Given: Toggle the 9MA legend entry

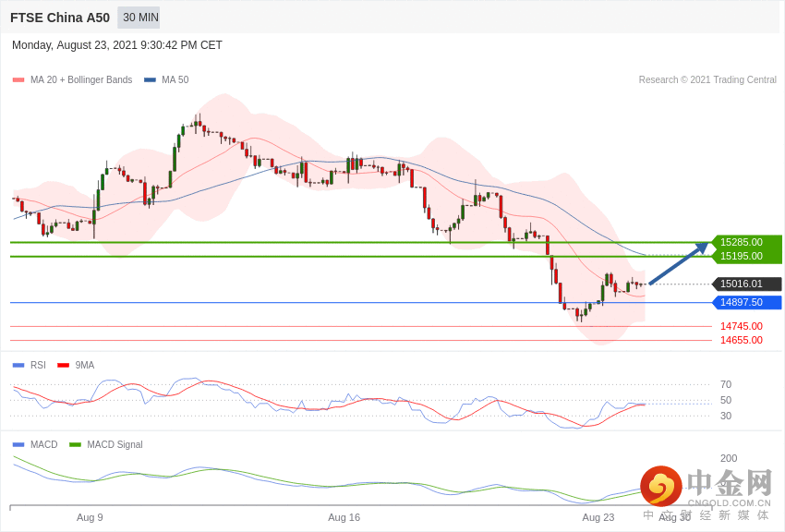Looking at the screenshot, I should tap(76, 366).
